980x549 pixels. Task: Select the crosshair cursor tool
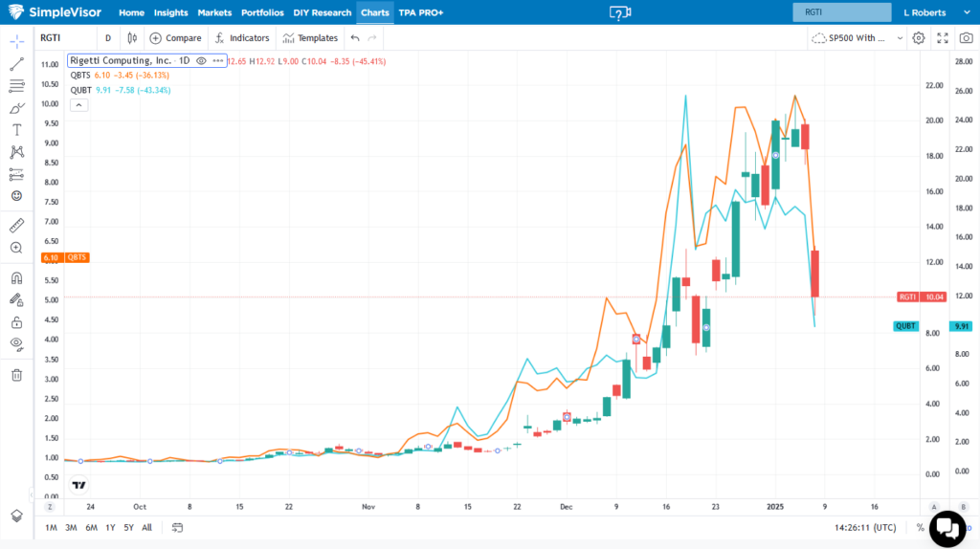tap(17, 42)
